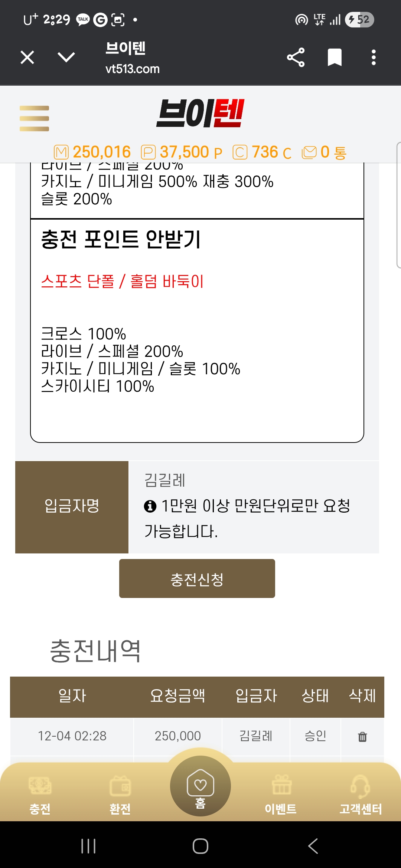
Task: Tap the Android back navigation button
Action: [313, 846]
